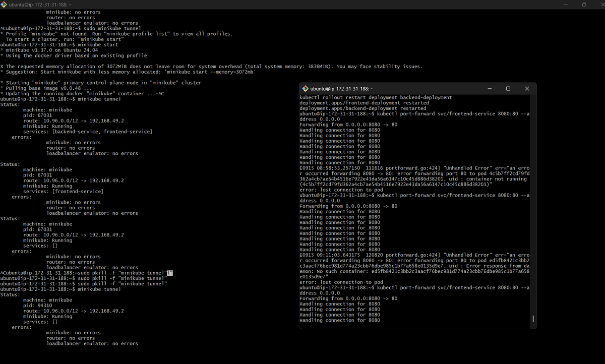This screenshot has width=605, height=364.
Task: Click the 'Suggestion: Start minikube with less memory' line
Action: 128,72
